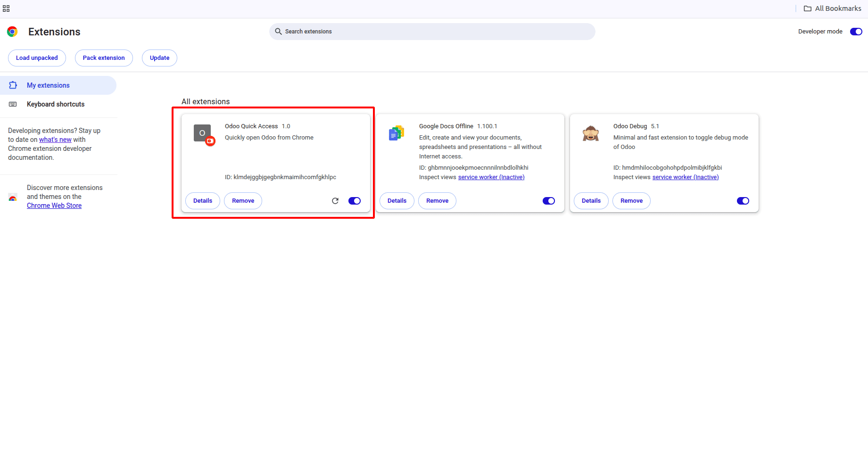This screenshot has height=454, width=868.
Task: Disable Developer mode
Action: pyautogui.click(x=856, y=31)
